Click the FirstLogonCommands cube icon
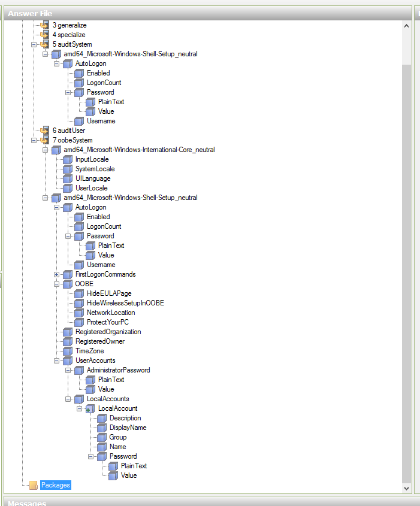Image resolution: width=420 pixels, height=506 pixels. click(68, 275)
